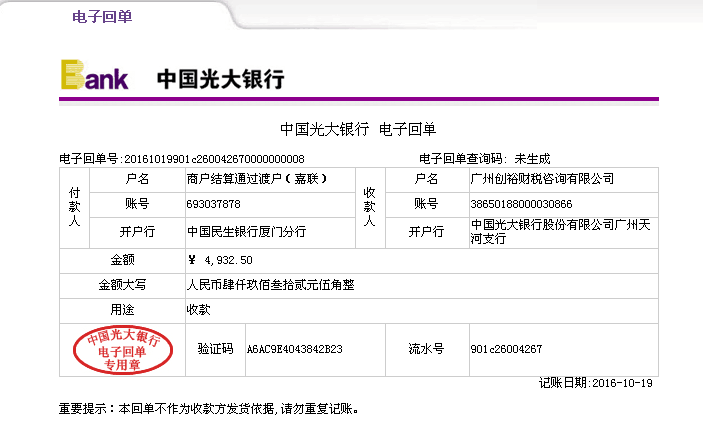Image resolution: width=703 pixels, height=432 pixels.
Task: Click the amount in words 人民币肆仟玖佰叁拾贰元伍角整
Action: point(271,285)
